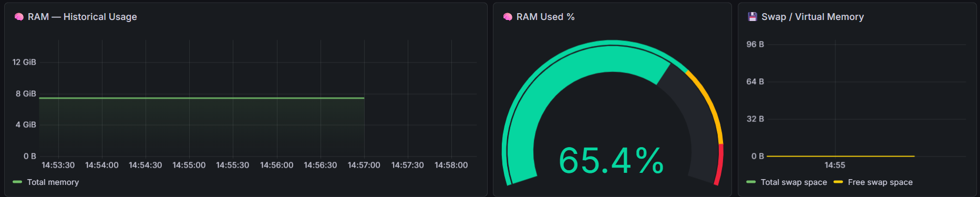
Task: Toggle the Free swap space legend series
Action: coord(880,182)
